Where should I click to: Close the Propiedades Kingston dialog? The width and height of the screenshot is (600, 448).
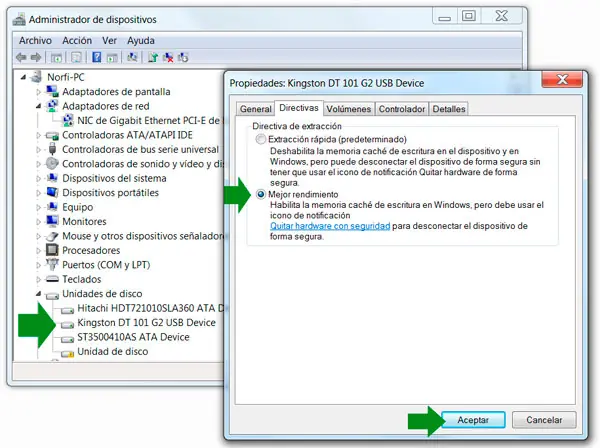[x=562, y=79]
